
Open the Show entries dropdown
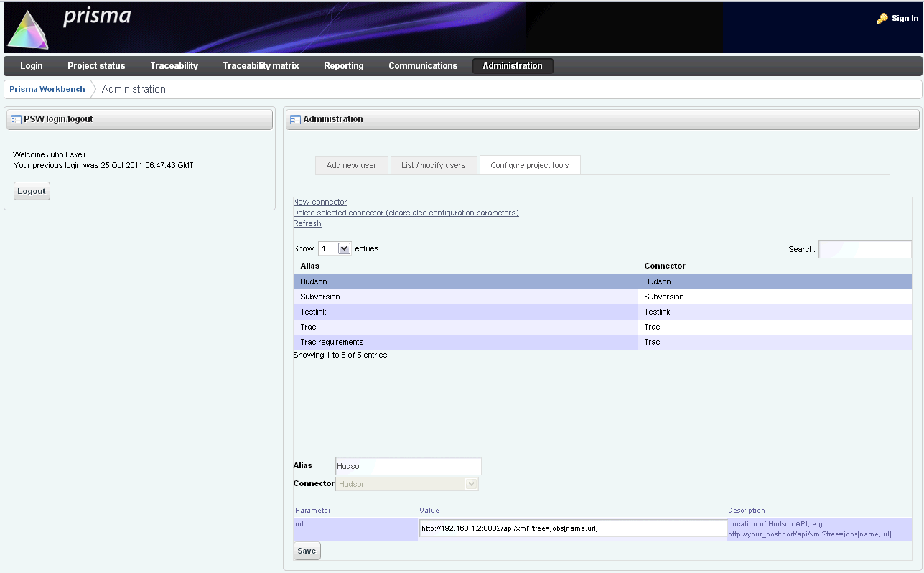coord(334,248)
